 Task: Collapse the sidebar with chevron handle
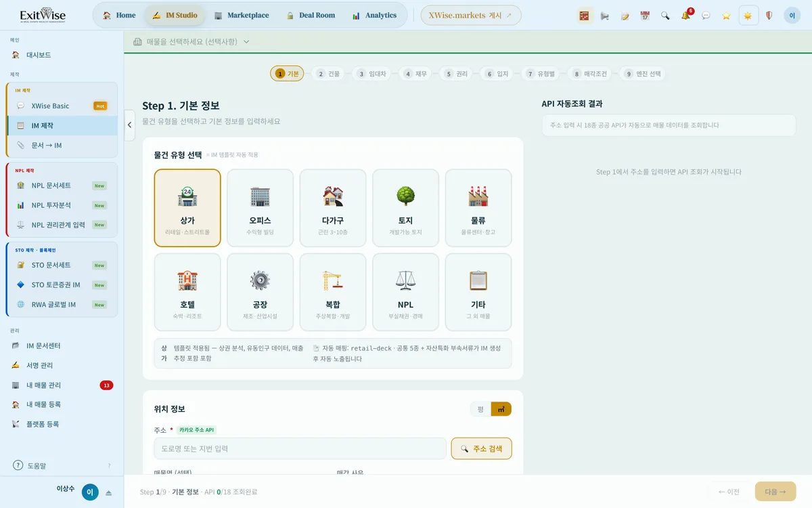pyautogui.click(x=130, y=125)
